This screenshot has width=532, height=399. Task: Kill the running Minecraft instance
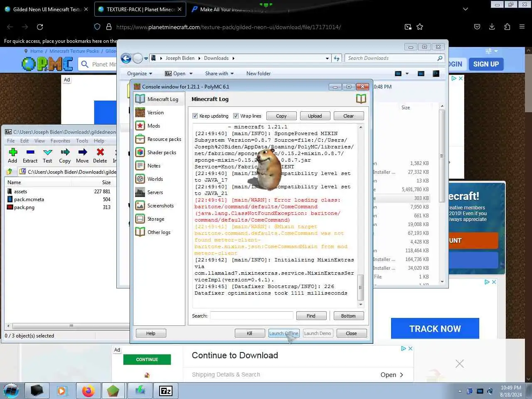[250, 333]
